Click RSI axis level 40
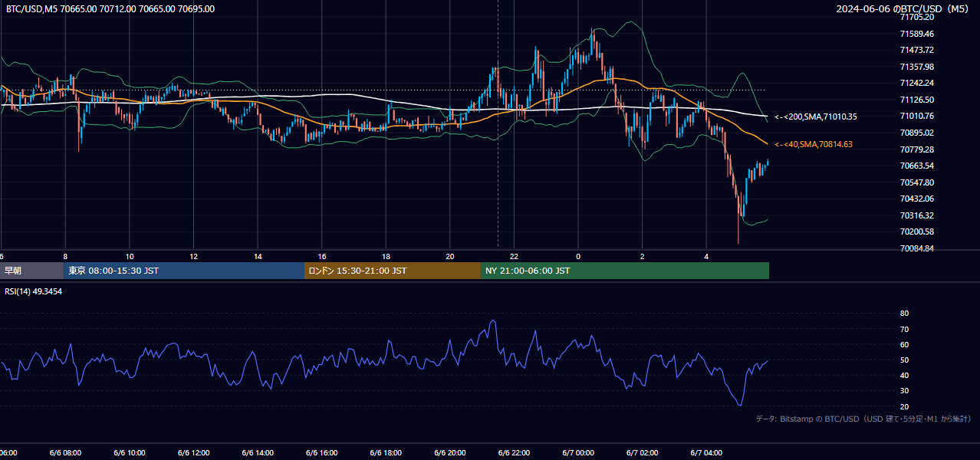Screen dimensions: 980x460 [905, 375]
